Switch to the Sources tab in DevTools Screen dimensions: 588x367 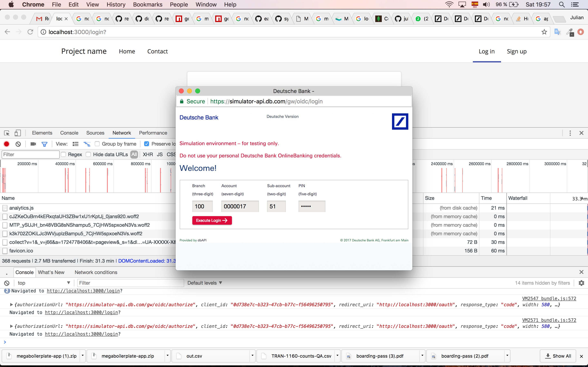95,133
